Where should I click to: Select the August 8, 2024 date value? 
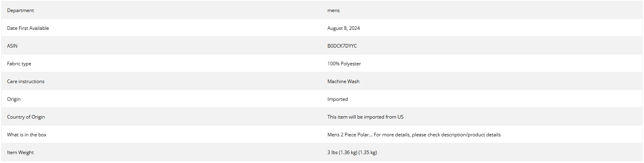(344, 28)
